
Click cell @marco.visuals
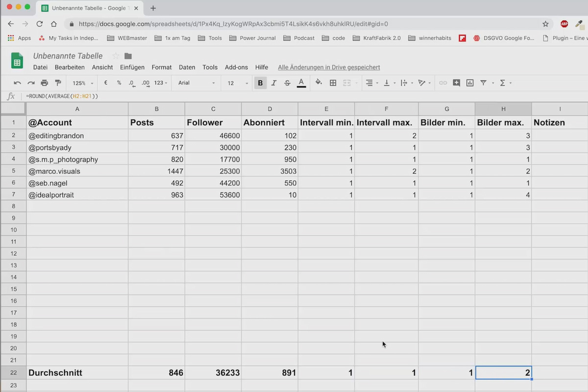click(x=77, y=171)
